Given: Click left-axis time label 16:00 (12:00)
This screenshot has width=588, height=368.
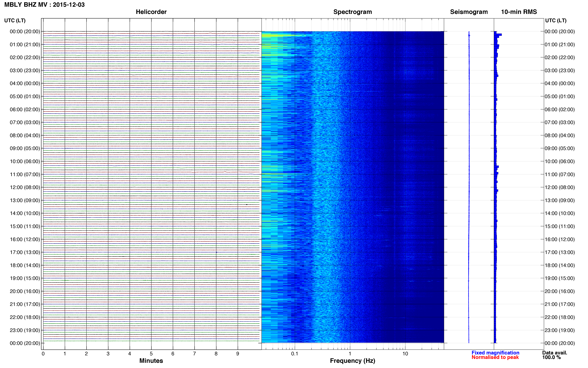Looking at the screenshot, I should coord(25,239).
